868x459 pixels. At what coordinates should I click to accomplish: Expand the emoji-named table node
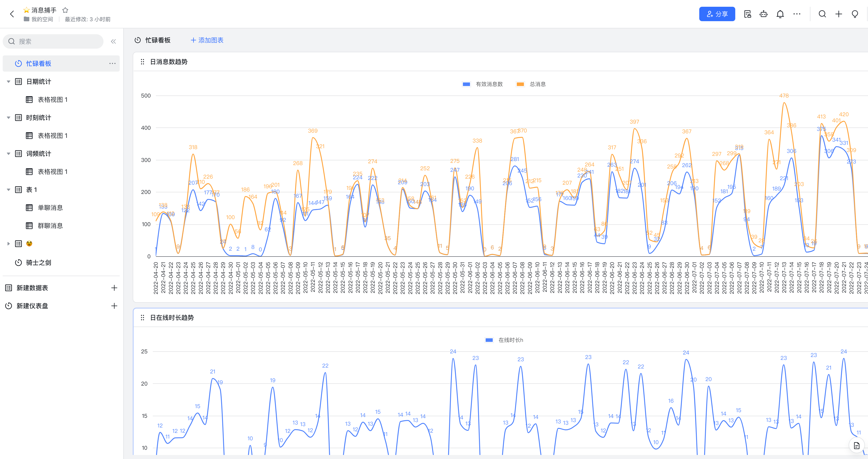click(8, 244)
